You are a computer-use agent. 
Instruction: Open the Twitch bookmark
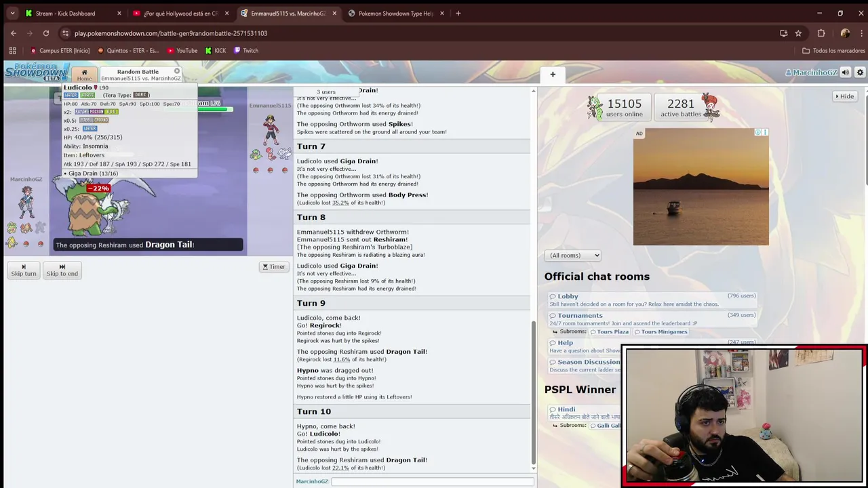point(246,51)
